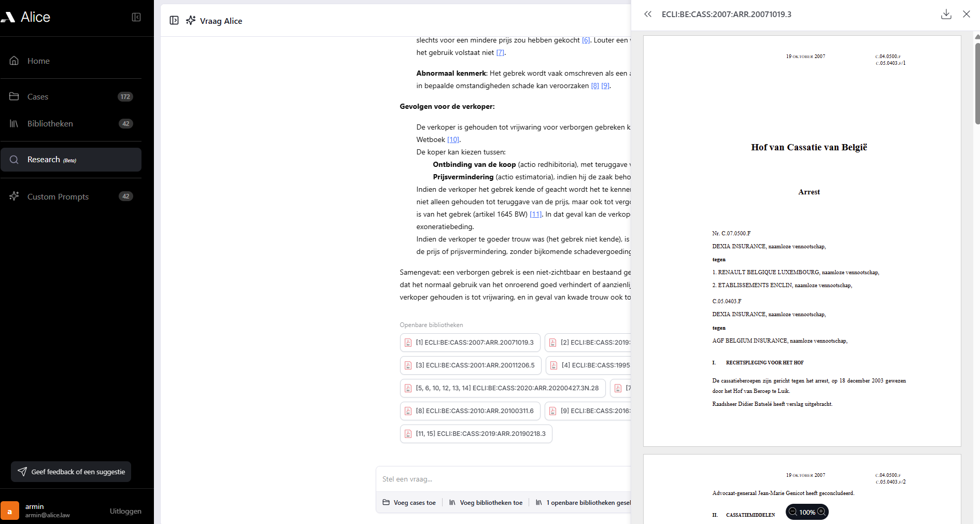The width and height of the screenshot is (980, 524).
Task: Download the ECLI document
Action: 946,14
